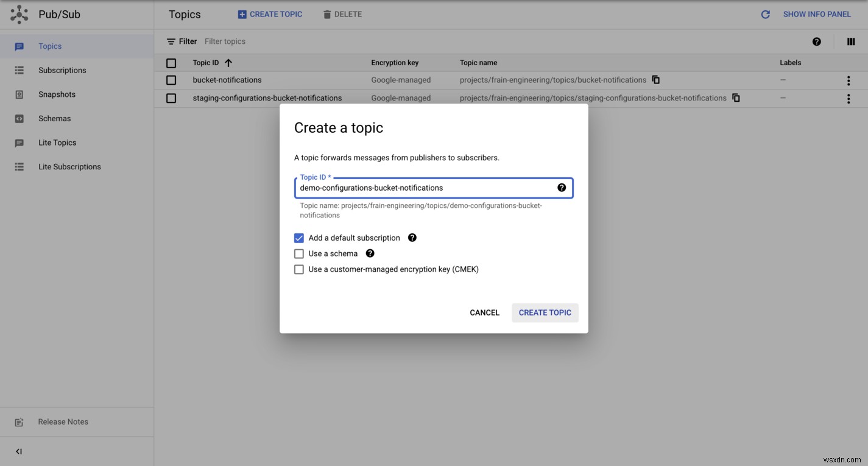Toggle the sort order on Topic ID column
The image size is (868, 466).
pos(228,62)
